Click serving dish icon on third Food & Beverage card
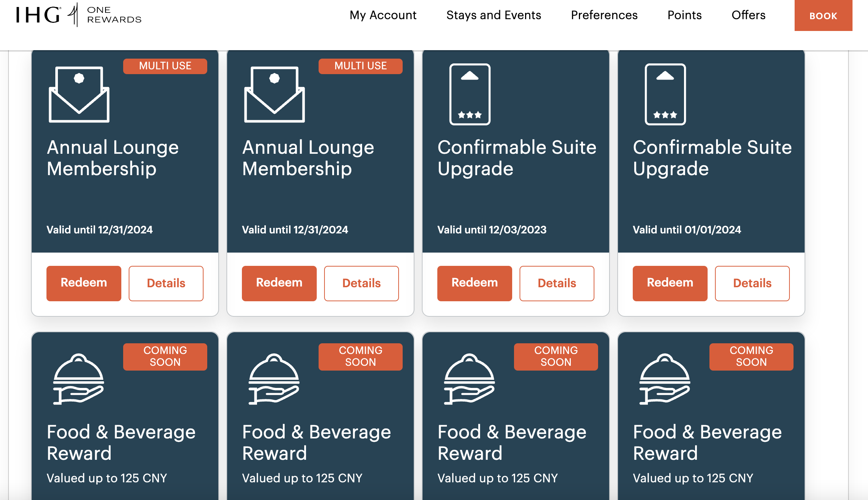The height and width of the screenshot is (500, 868). [x=469, y=379]
